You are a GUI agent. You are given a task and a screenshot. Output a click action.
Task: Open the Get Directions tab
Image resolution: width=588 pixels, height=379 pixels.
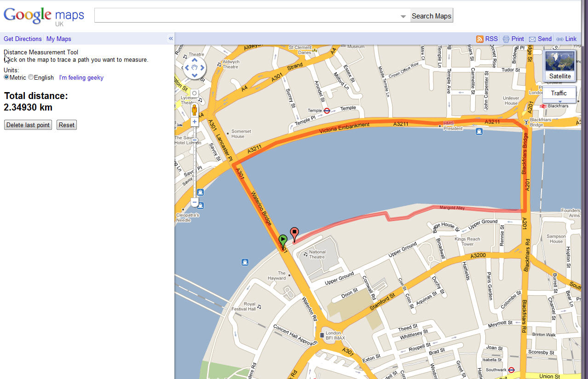(23, 39)
